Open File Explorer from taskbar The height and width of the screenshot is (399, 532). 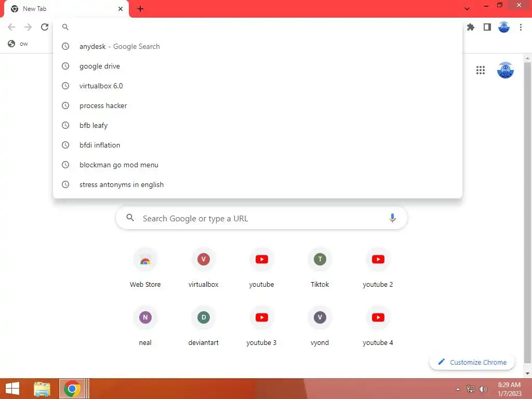(x=42, y=389)
